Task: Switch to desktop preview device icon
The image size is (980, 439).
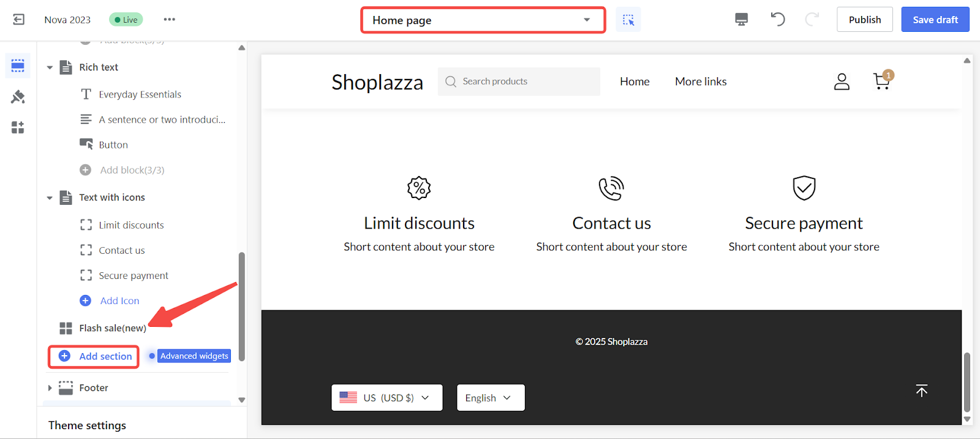Action: (741, 20)
